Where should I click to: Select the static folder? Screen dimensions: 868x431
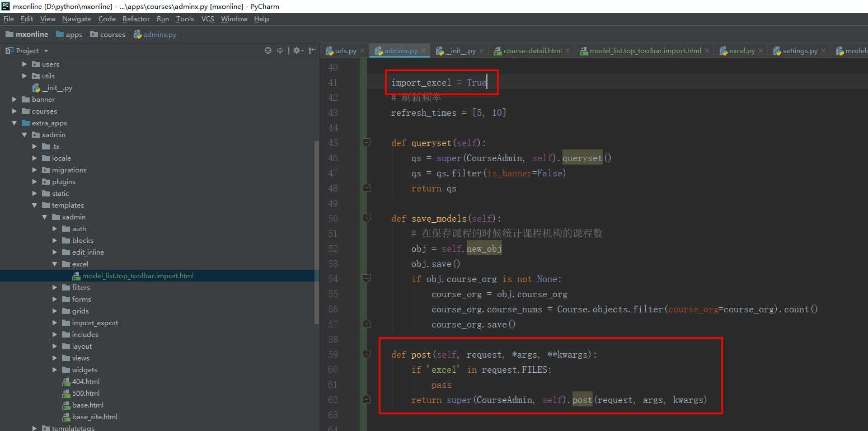[x=55, y=193]
